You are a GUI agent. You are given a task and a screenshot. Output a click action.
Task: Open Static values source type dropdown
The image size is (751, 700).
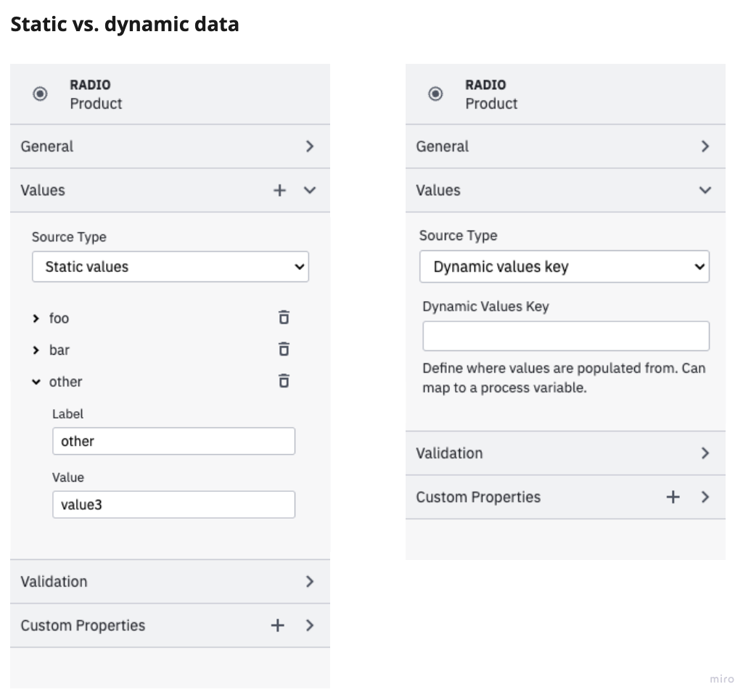(x=171, y=267)
